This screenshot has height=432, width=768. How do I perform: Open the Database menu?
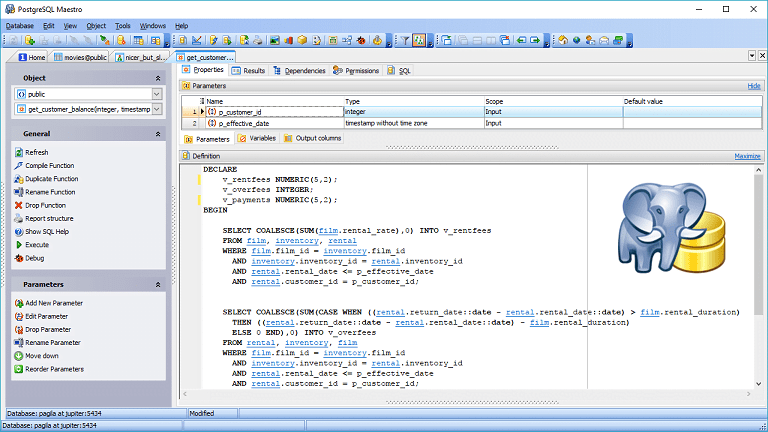(20, 26)
